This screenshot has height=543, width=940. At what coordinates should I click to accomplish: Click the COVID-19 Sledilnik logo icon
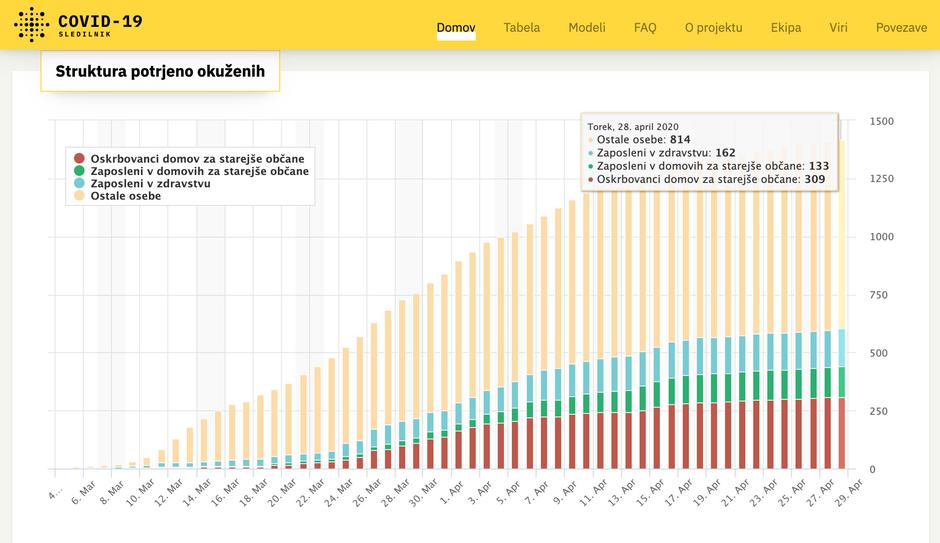coord(31,24)
